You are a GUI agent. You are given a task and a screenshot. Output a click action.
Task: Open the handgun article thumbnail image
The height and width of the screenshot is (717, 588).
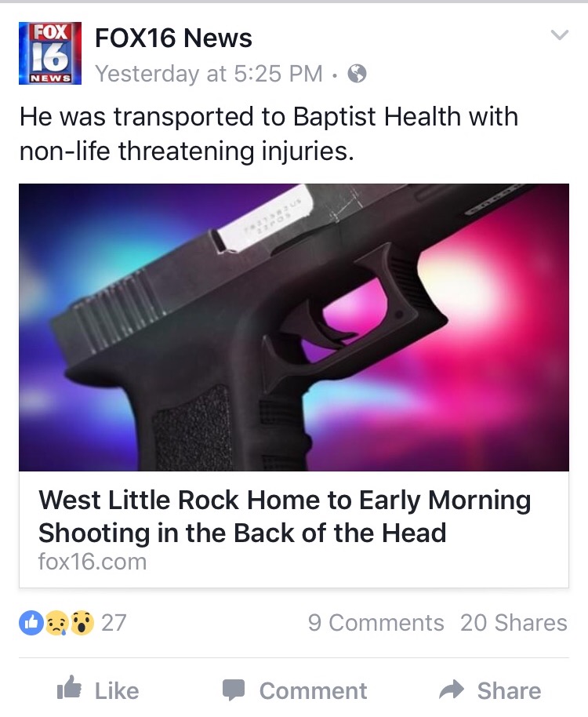[x=294, y=327]
